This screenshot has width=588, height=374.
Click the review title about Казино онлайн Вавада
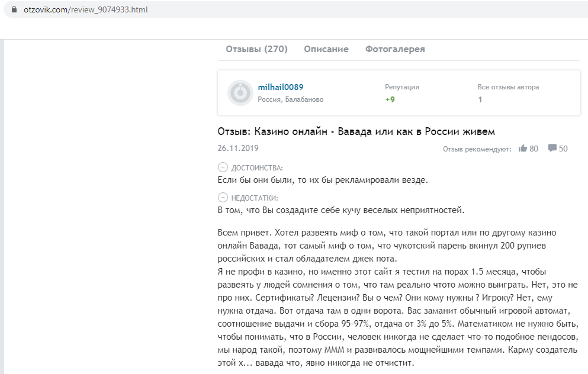tap(356, 131)
